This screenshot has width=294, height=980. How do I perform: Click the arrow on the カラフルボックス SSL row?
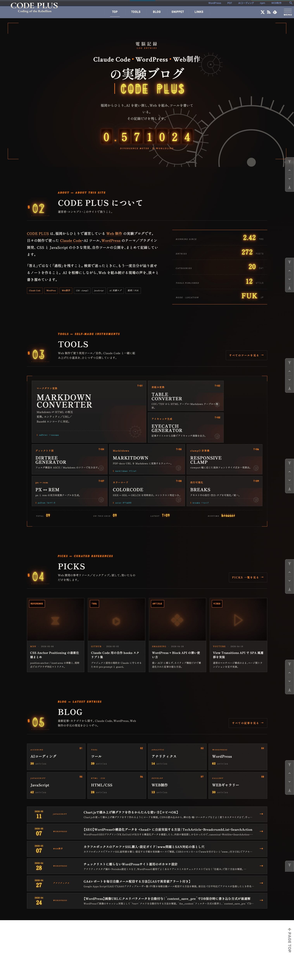click(261, 848)
